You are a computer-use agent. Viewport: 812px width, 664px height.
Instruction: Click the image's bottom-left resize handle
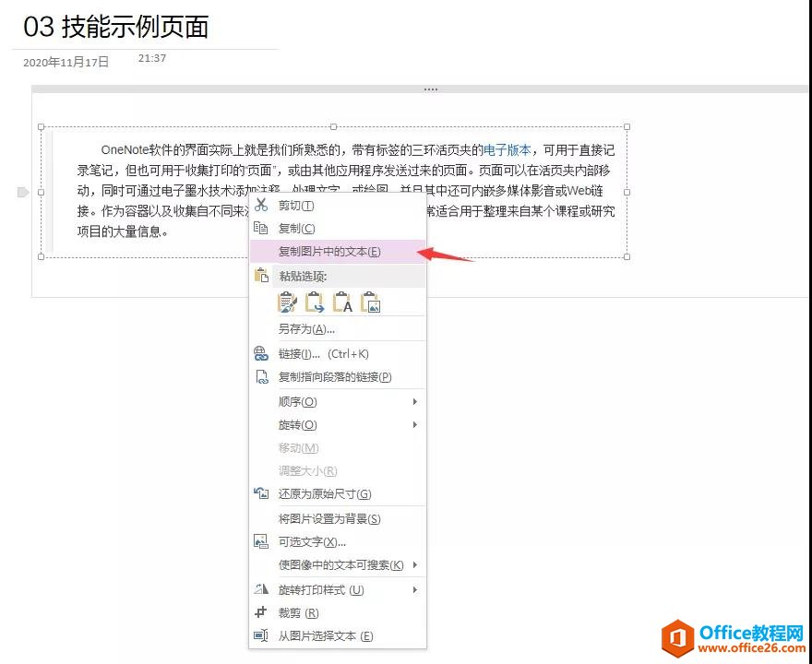point(41,256)
